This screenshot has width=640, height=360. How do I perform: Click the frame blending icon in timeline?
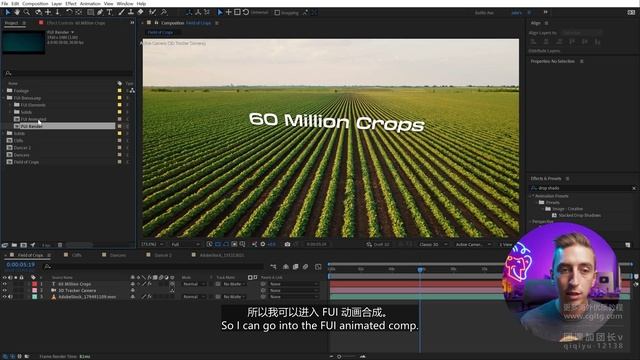(x=296, y=267)
